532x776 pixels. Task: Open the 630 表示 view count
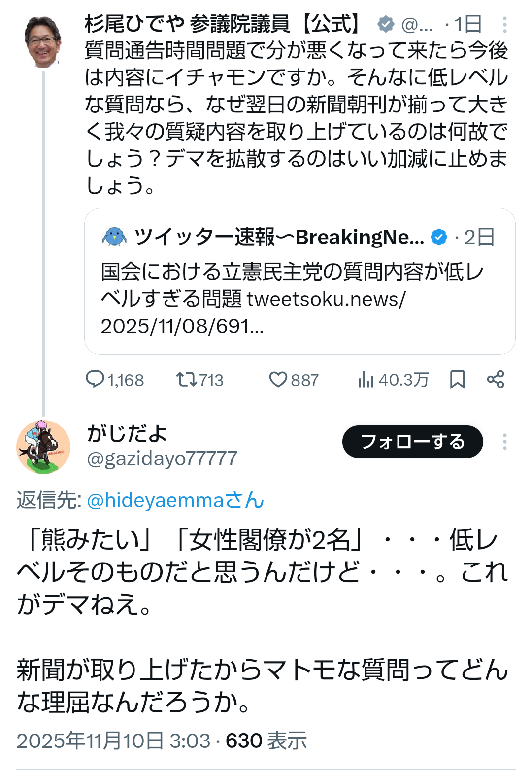click(x=266, y=741)
